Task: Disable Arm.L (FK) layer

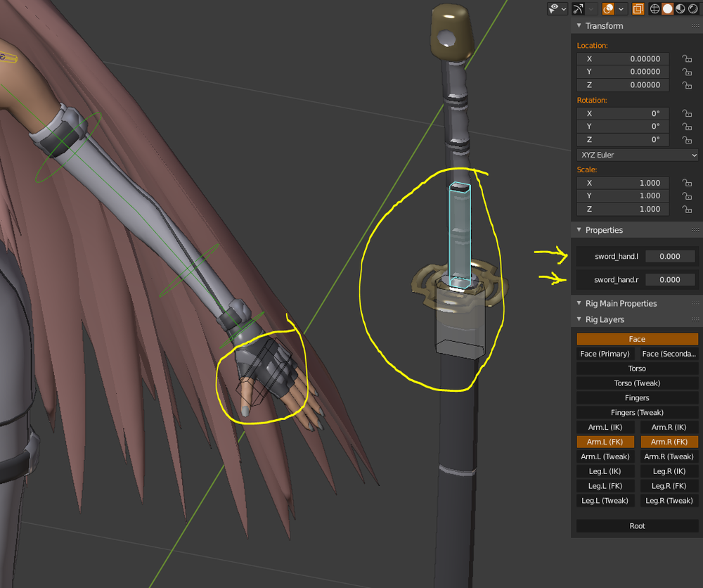Action: pos(605,442)
